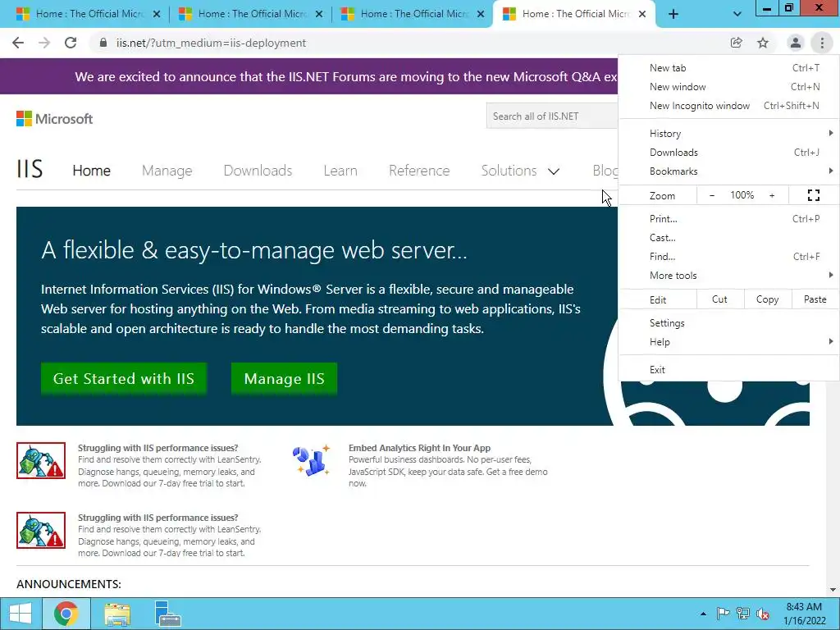Open the tab search chevron
The height and width of the screenshot is (630, 840).
pos(737,15)
